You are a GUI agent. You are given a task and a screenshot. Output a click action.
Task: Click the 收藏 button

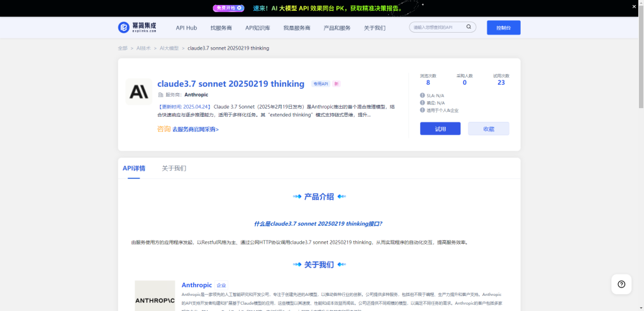click(x=489, y=128)
